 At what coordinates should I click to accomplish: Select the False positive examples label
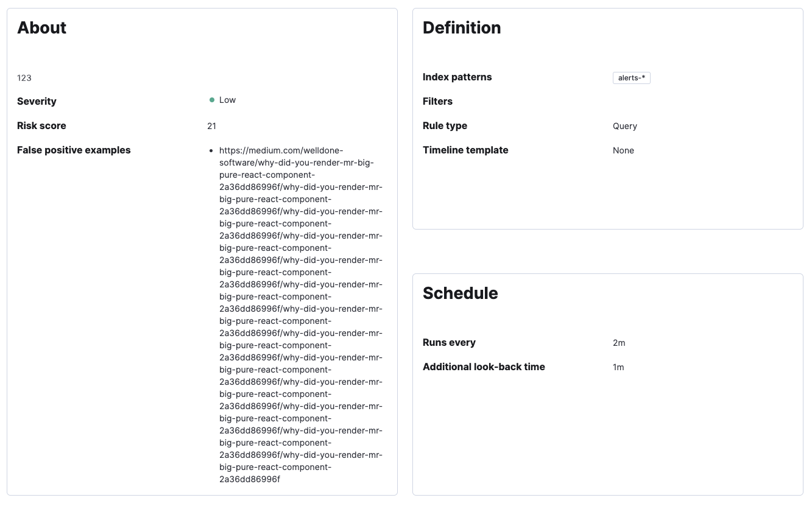tap(74, 150)
